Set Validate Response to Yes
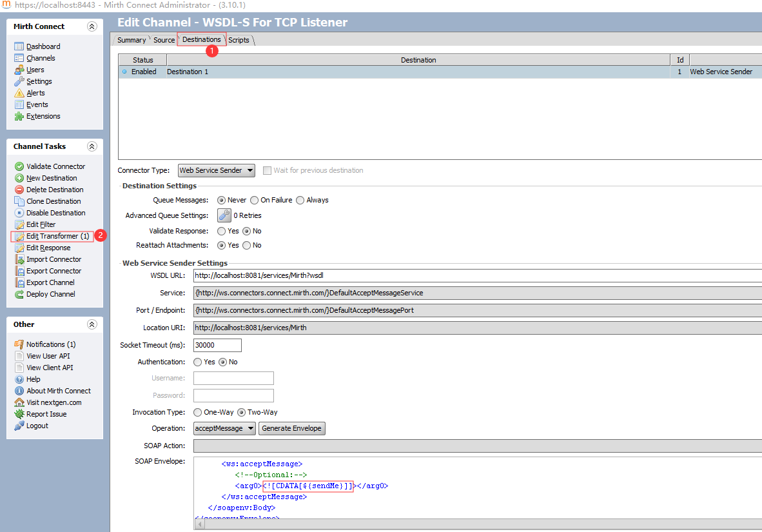The width and height of the screenshot is (762, 532). 221,232
